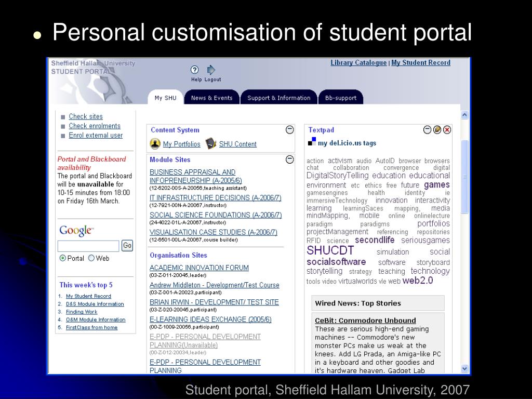532x399 pixels.
Task: Click the SHUCDT tag
Action: 330,251
